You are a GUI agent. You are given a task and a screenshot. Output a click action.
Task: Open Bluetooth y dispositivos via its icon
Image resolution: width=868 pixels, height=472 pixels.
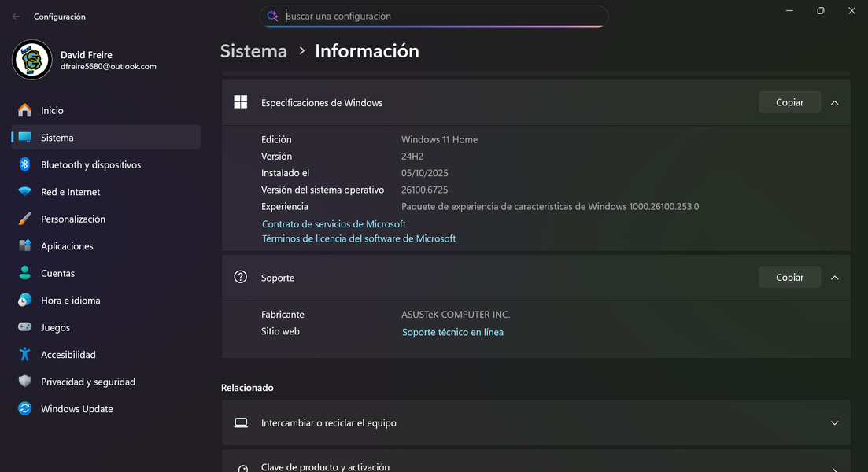point(25,164)
